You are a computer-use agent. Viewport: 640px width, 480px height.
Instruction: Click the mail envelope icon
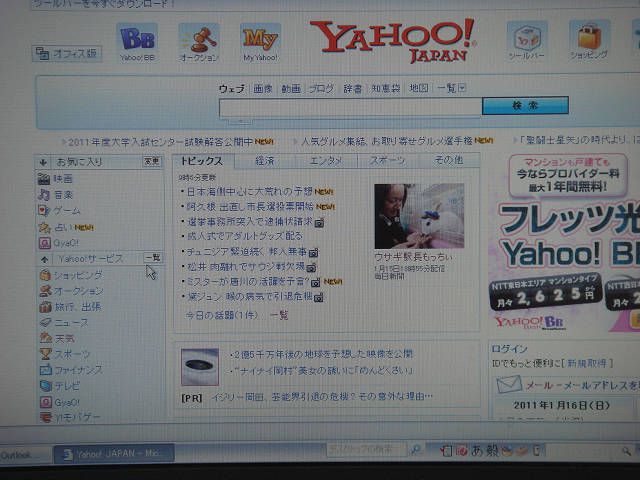[x=509, y=384]
